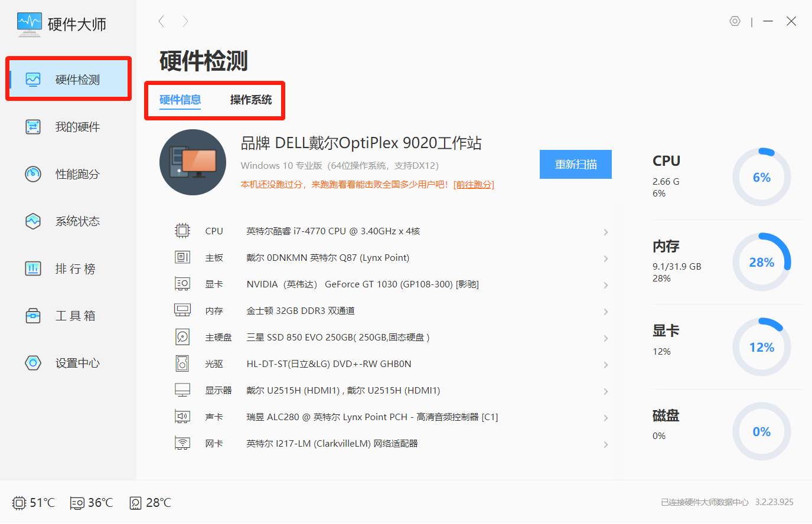Click the forward navigation arrow
The height and width of the screenshot is (524, 812).
(185, 21)
